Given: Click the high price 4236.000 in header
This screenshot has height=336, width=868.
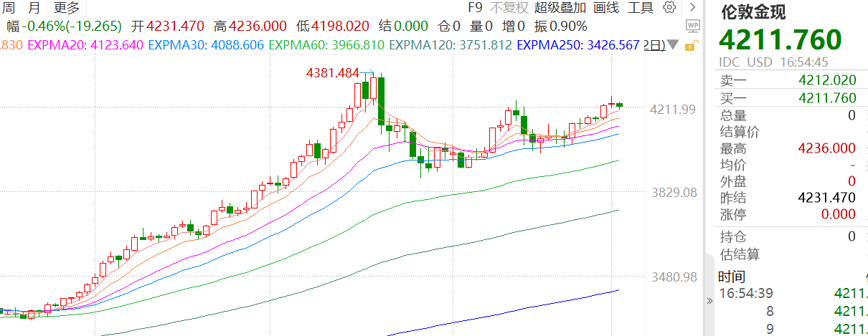Looking at the screenshot, I should click(x=259, y=27).
